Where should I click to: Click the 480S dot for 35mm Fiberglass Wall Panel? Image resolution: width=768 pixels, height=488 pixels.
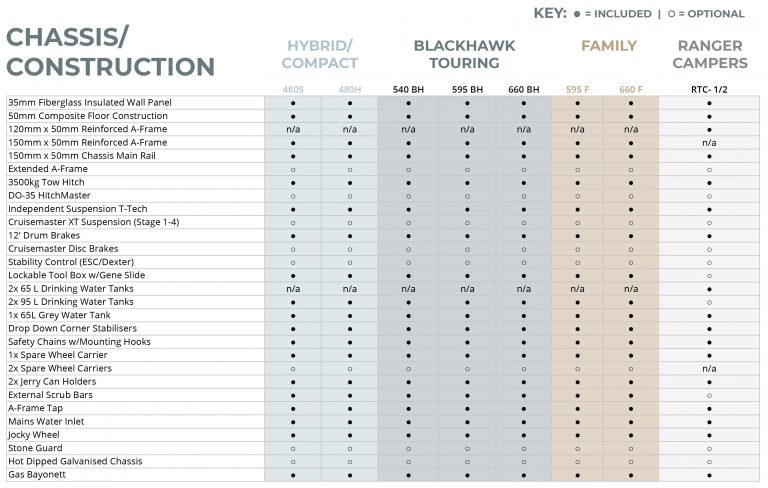pos(293,103)
